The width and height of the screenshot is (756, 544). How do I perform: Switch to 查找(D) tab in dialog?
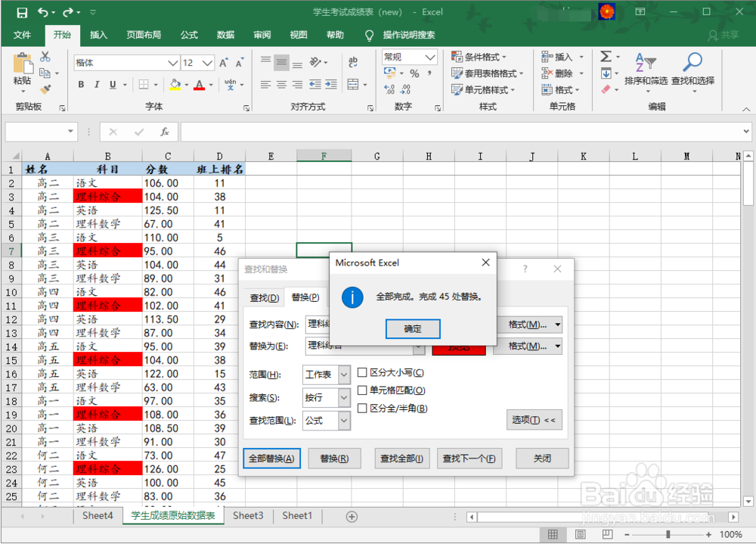[x=264, y=298]
